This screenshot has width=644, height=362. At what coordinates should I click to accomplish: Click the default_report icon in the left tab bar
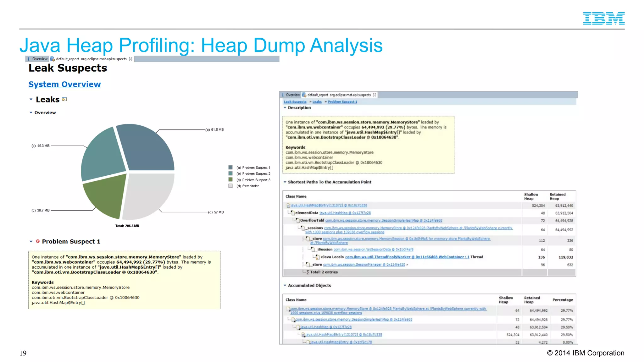[x=53, y=59]
